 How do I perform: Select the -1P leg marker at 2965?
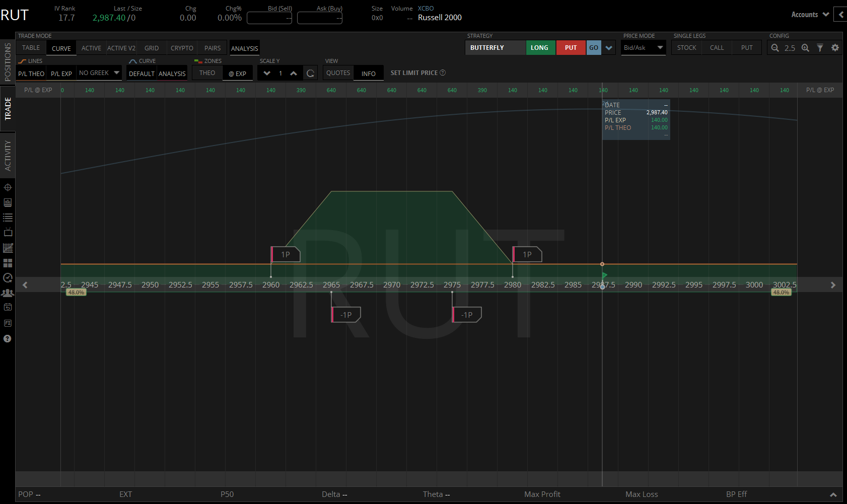click(346, 315)
